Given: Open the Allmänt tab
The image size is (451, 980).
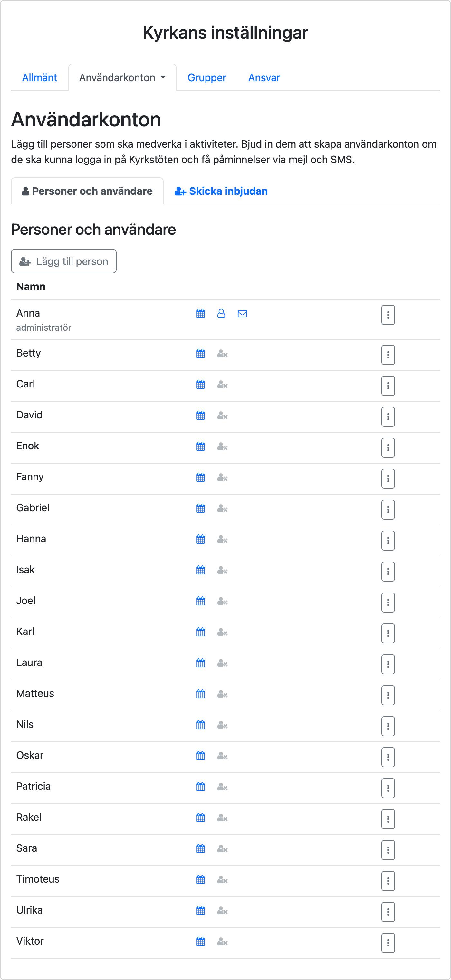Looking at the screenshot, I should click(x=40, y=78).
